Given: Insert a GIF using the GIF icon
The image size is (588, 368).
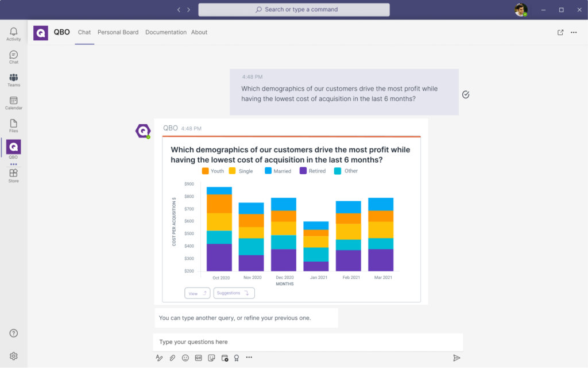Looking at the screenshot, I should pos(199,358).
